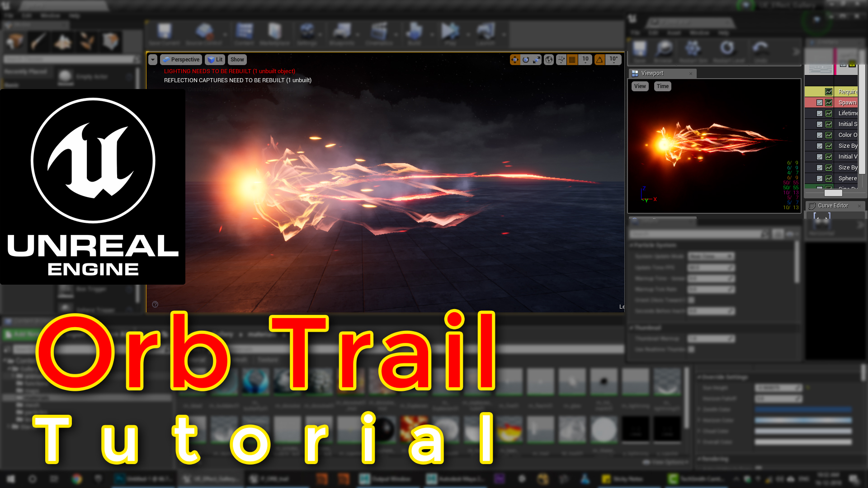The width and height of the screenshot is (868, 488).
Task: Open the viewport options arrow menu
Action: point(153,60)
